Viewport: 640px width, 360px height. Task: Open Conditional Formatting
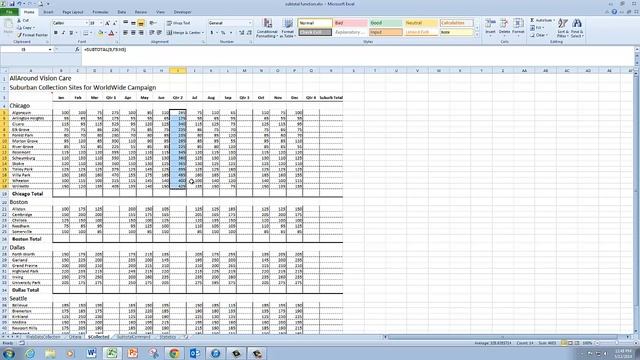pyautogui.click(x=267, y=28)
